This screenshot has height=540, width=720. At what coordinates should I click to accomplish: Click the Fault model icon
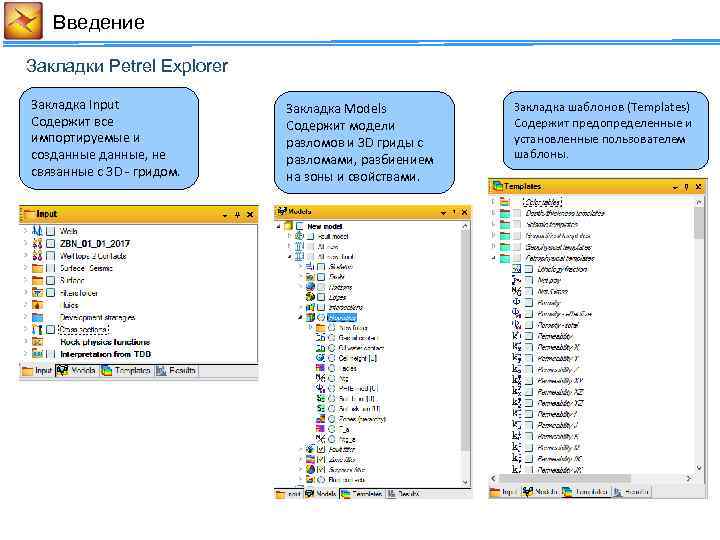pyautogui.click(x=299, y=236)
